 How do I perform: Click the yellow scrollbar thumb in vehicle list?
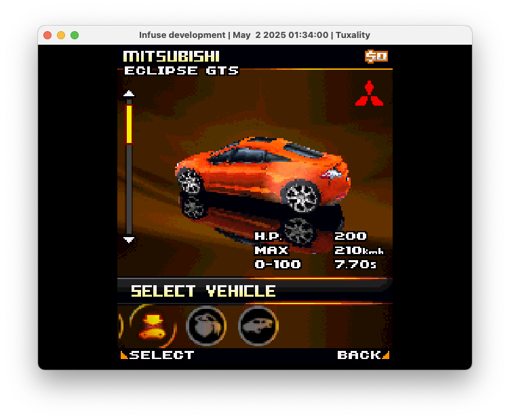129,124
